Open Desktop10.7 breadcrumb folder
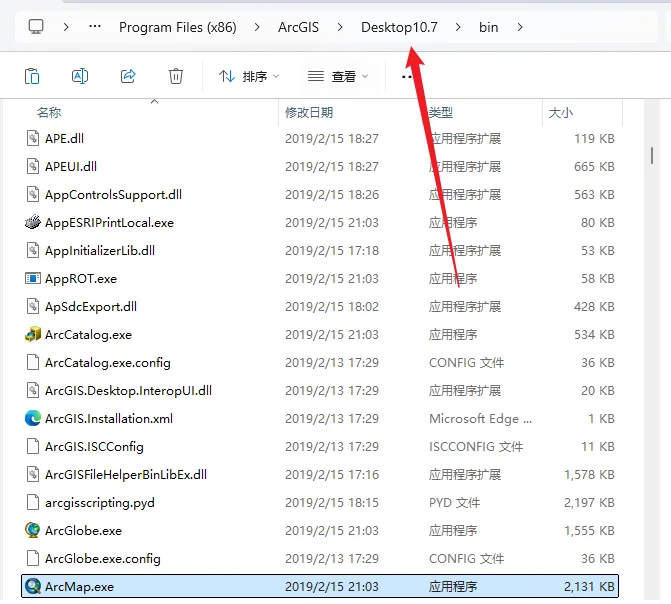 point(399,27)
